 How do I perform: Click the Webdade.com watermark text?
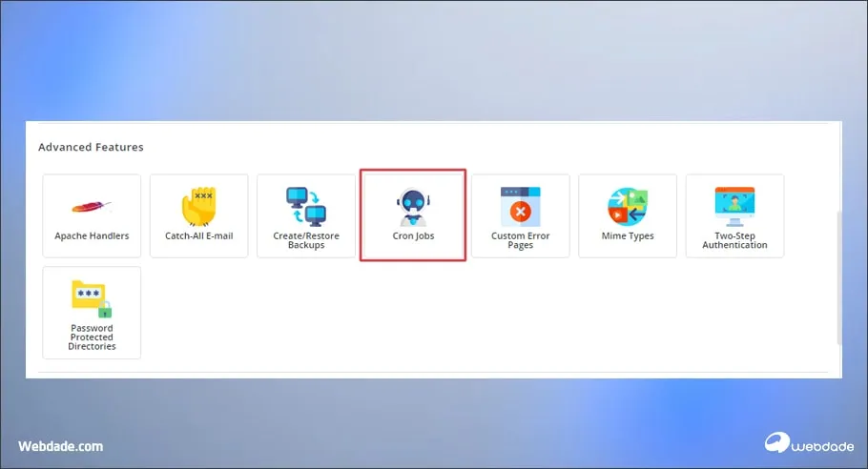click(x=60, y=446)
